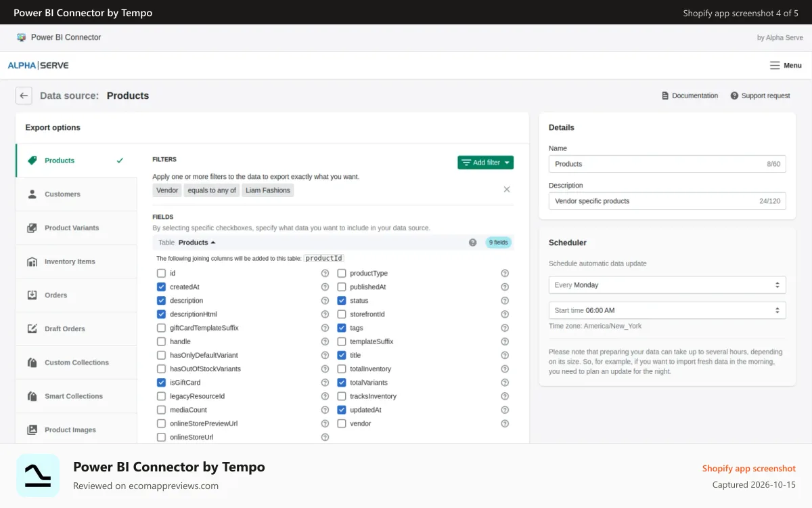Open the hamburger Menu icon
Viewport: 812px width, 508px height.
pos(775,66)
